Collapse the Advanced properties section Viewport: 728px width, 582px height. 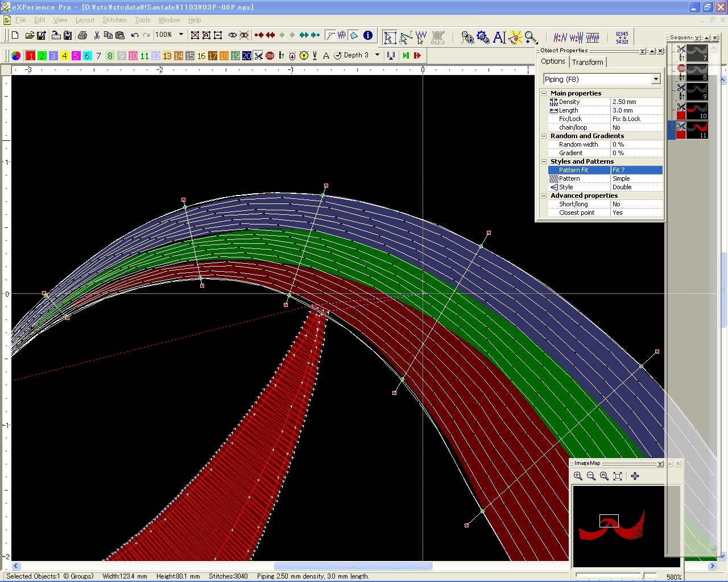(x=544, y=196)
